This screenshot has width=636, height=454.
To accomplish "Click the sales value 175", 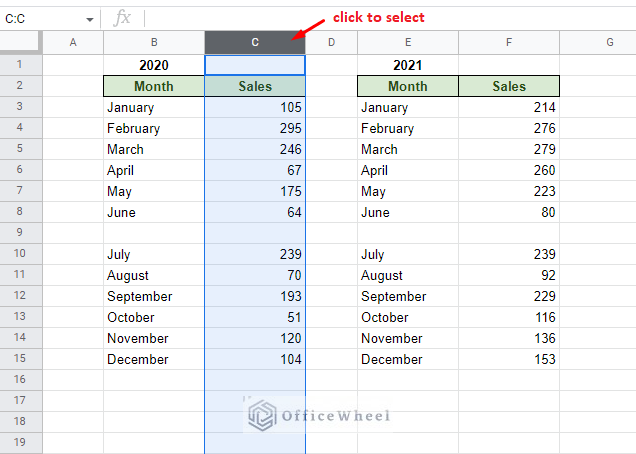I will pos(255,191).
